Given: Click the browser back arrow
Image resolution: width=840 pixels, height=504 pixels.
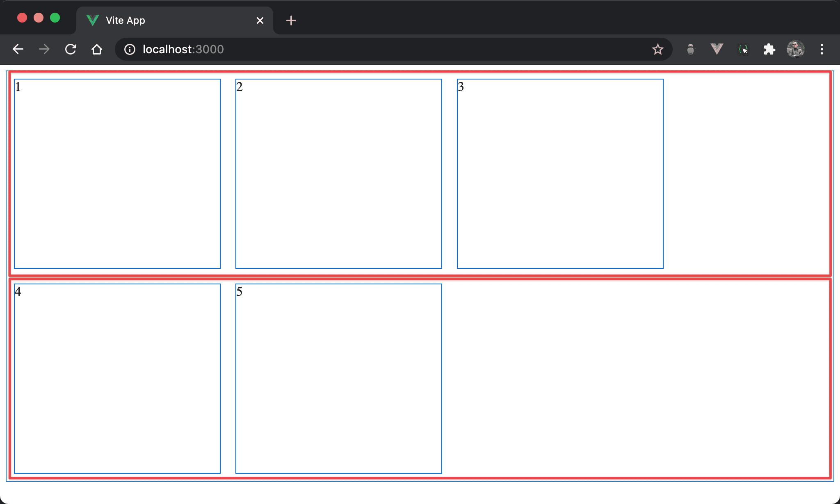Looking at the screenshot, I should [18, 50].
